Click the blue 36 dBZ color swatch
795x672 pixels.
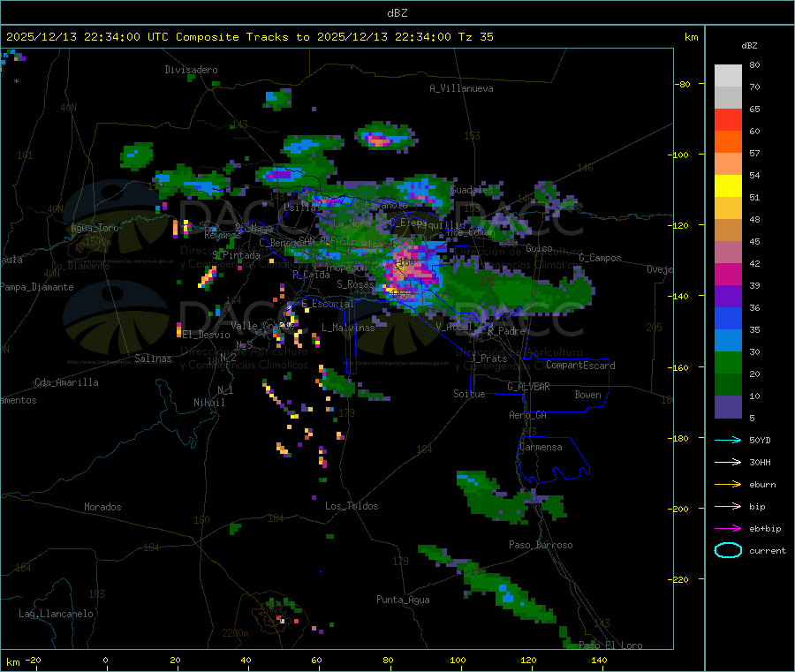pyautogui.click(x=728, y=318)
